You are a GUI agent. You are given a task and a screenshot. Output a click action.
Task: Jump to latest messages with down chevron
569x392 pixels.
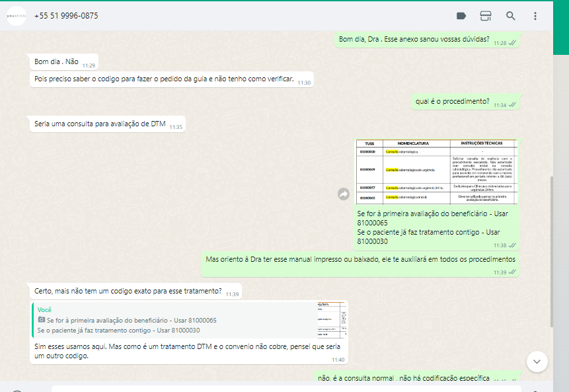[x=537, y=362]
